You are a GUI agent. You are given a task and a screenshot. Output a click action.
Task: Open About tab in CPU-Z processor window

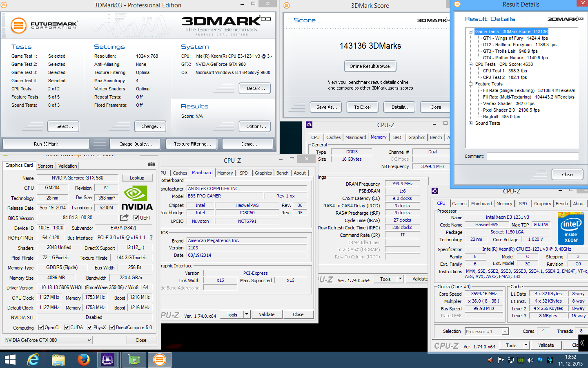click(x=579, y=204)
